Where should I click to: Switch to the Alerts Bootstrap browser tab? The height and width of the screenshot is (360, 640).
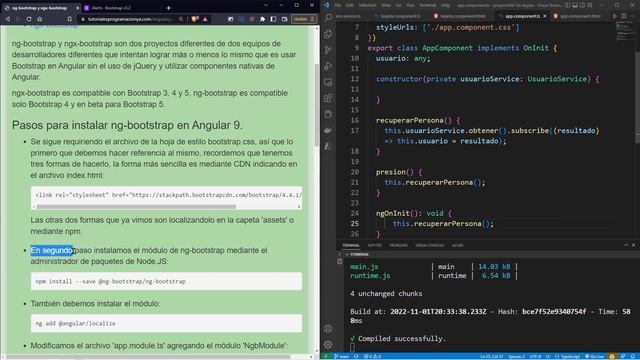(x=111, y=8)
